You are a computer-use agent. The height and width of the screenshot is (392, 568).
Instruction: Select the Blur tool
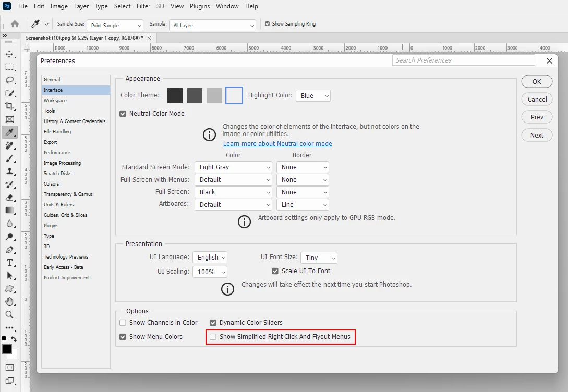(x=9, y=223)
